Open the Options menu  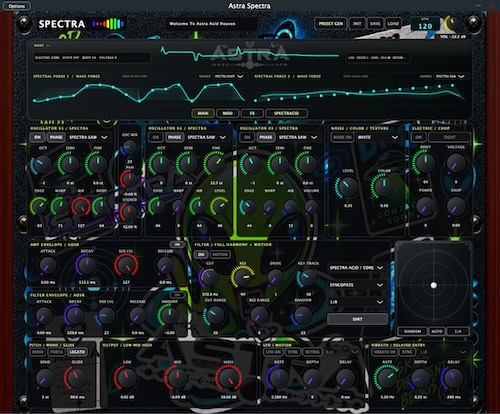pos(16,6)
